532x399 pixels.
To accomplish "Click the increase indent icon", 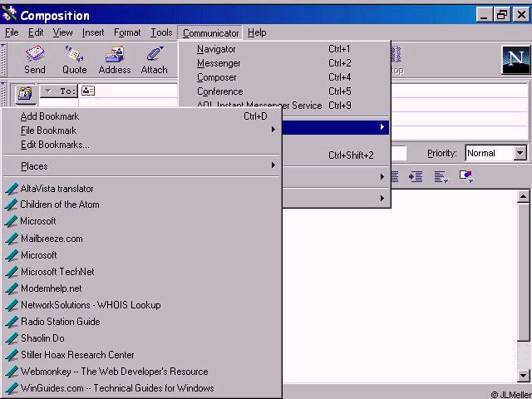I will 416,176.
